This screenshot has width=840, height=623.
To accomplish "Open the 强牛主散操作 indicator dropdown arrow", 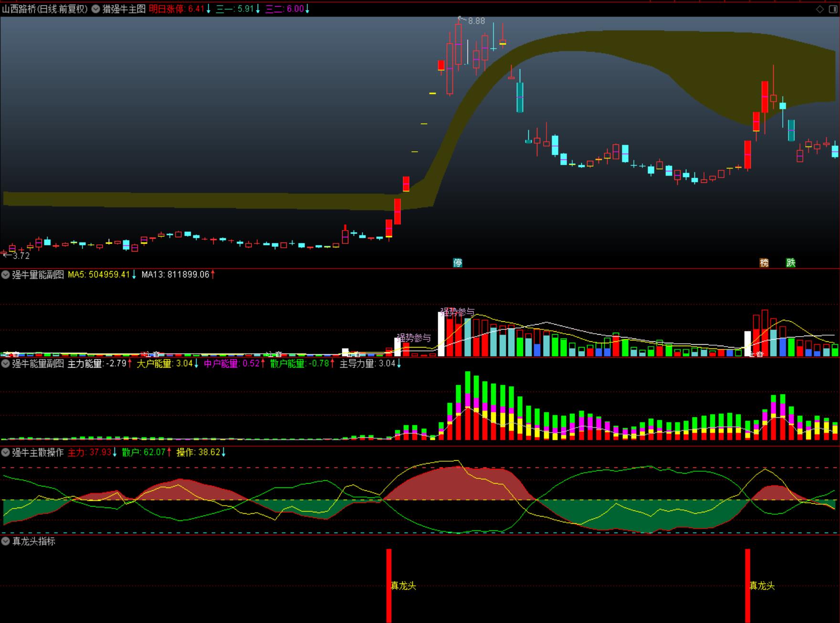I will [x=6, y=452].
